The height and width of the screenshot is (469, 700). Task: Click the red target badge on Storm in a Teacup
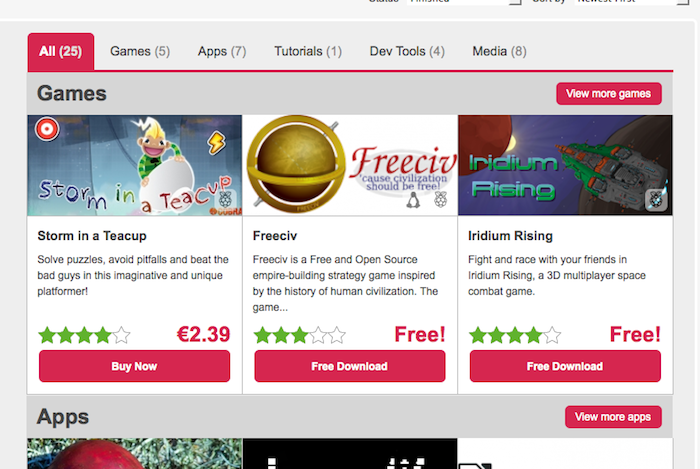(47, 129)
